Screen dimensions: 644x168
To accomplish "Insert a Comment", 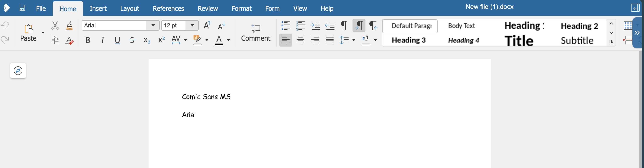I will coord(256,33).
